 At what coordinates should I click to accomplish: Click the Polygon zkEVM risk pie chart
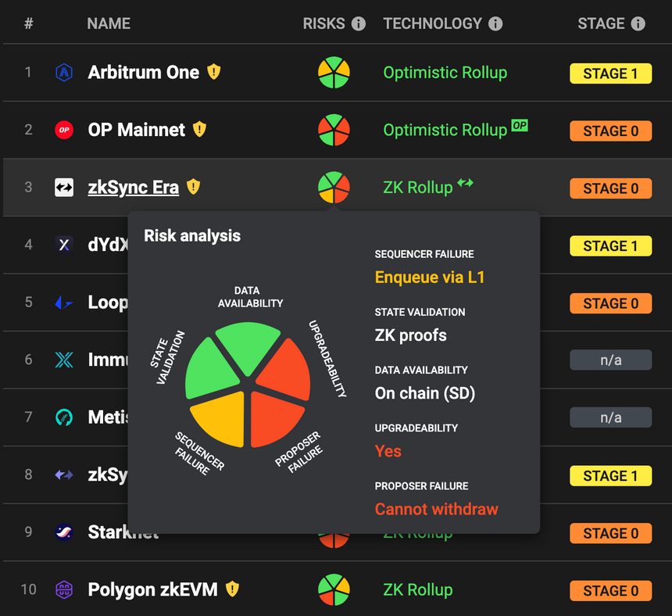pyautogui.click(x=334, y=589)
